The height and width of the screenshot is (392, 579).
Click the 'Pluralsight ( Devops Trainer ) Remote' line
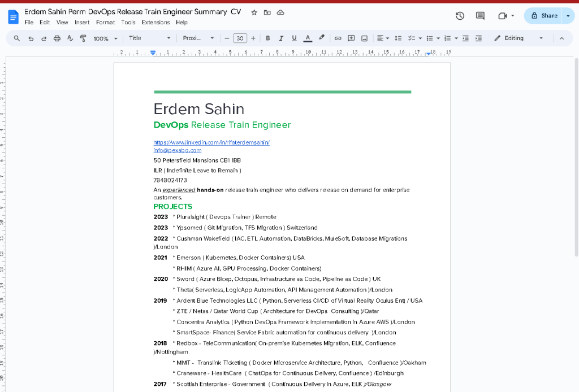[226, 217]
